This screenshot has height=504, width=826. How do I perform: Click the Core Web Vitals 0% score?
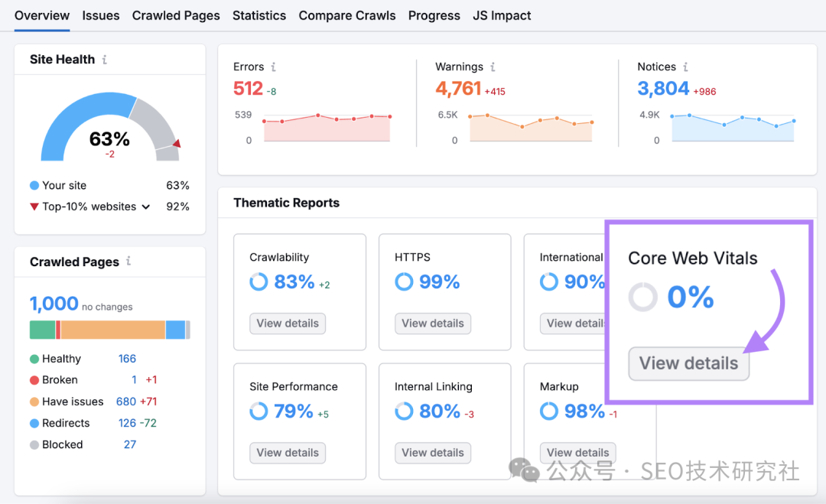691,297
